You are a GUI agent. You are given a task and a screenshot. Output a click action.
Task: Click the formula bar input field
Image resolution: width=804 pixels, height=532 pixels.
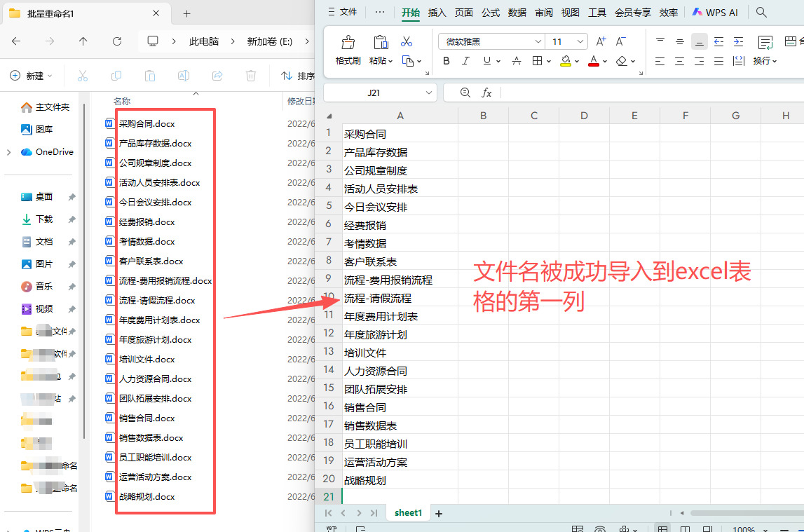coord(652,93)
